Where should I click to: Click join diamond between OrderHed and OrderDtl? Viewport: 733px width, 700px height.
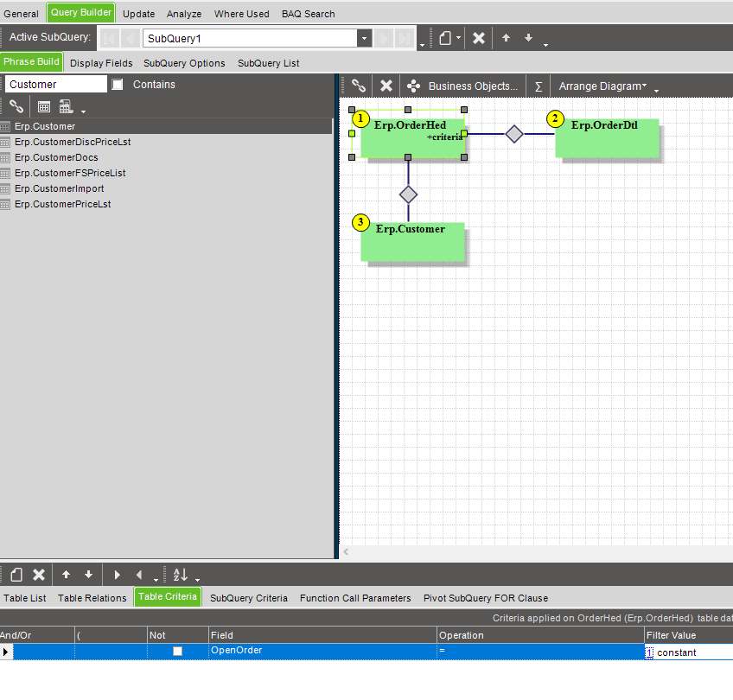[514, 134]
